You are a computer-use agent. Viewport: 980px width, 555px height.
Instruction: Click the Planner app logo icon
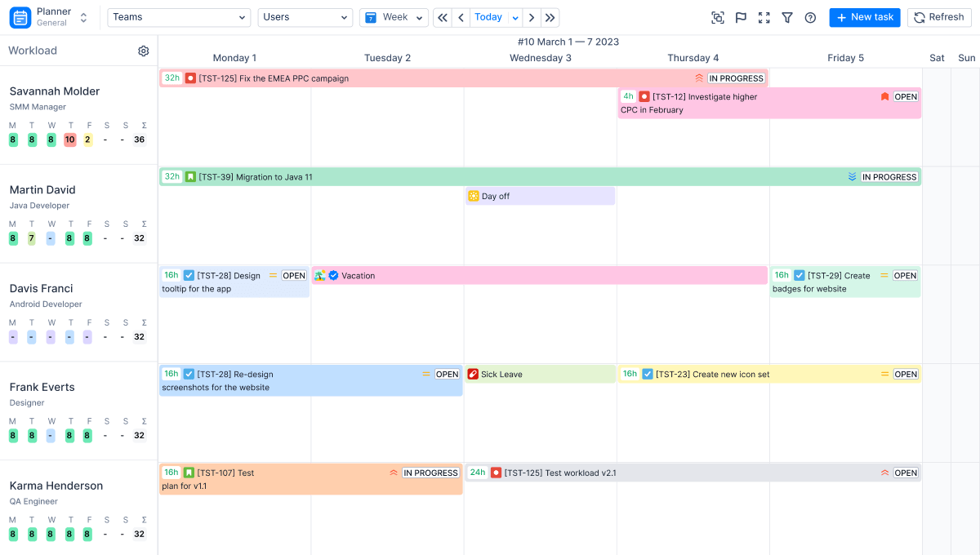coord(20,16)
